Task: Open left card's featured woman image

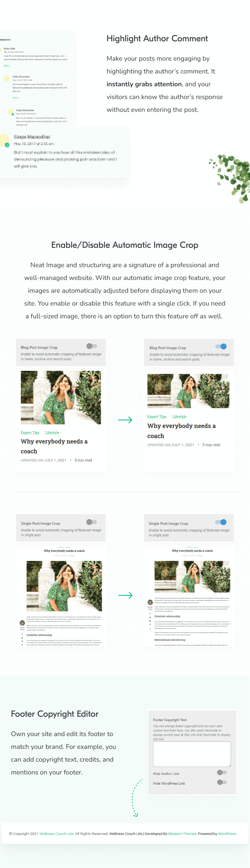Action: click(61, 398)
